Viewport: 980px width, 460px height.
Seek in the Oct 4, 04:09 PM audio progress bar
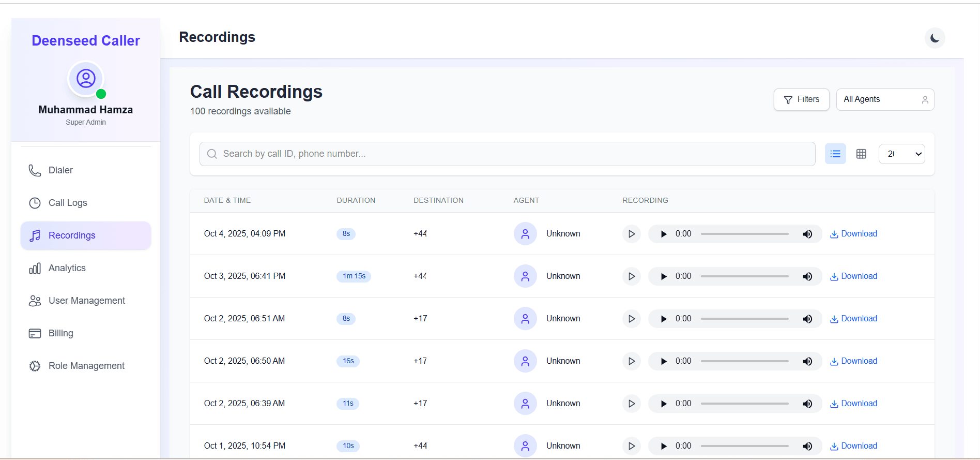point(745,234)
